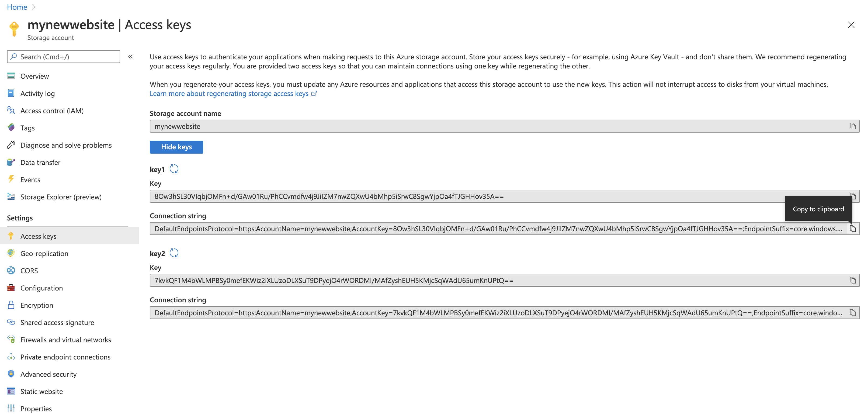This screenshot has height=415, width=868.
Task: Regenerate key1 using the rotate icon
Action: (174, 169)
